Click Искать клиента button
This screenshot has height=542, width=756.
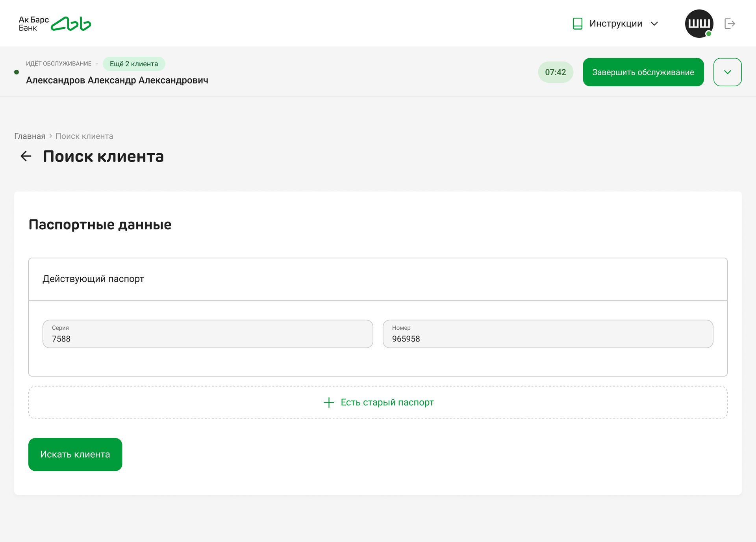pos(75,455)
